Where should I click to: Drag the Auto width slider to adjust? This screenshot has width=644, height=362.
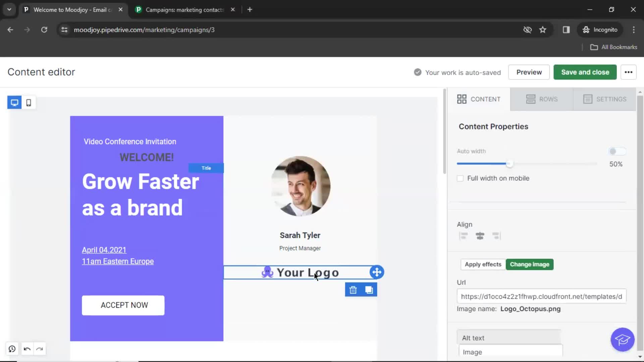(x=509, y=164)
